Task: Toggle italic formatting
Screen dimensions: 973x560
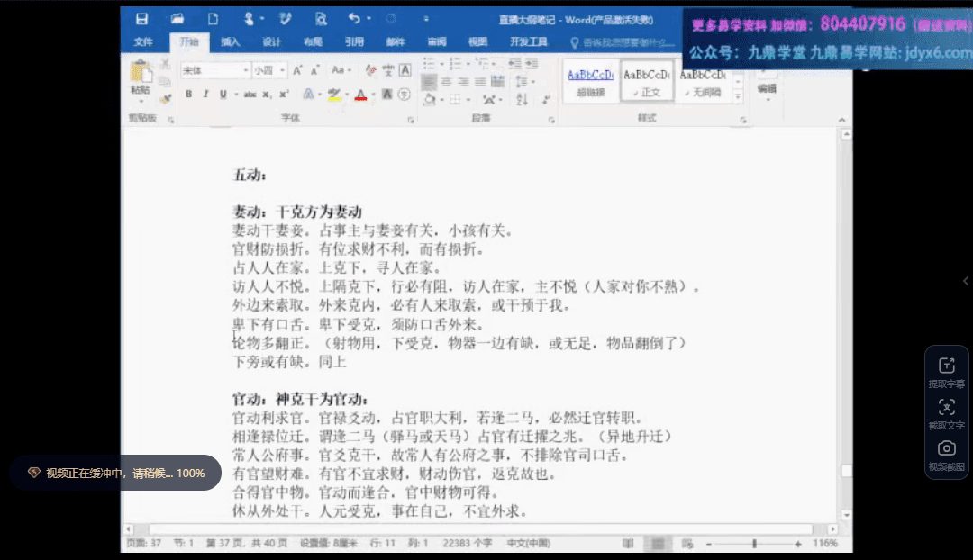Action: point(205,94)
